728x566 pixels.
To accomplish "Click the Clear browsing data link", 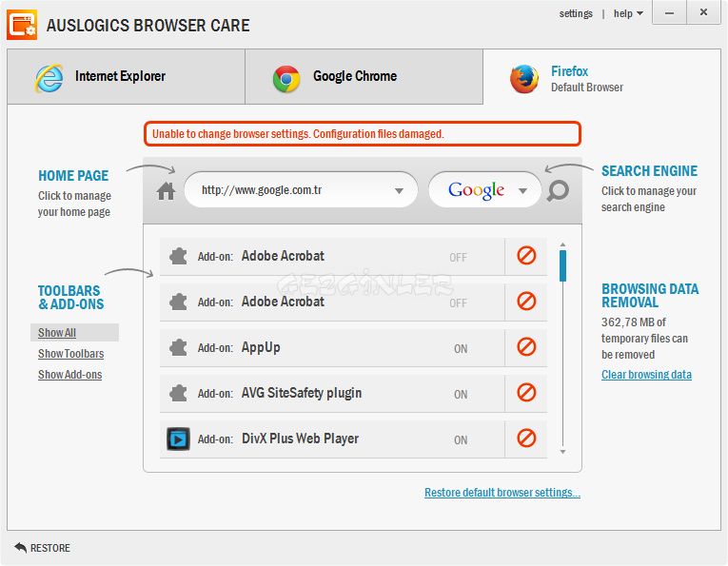I will click(646, 375).
